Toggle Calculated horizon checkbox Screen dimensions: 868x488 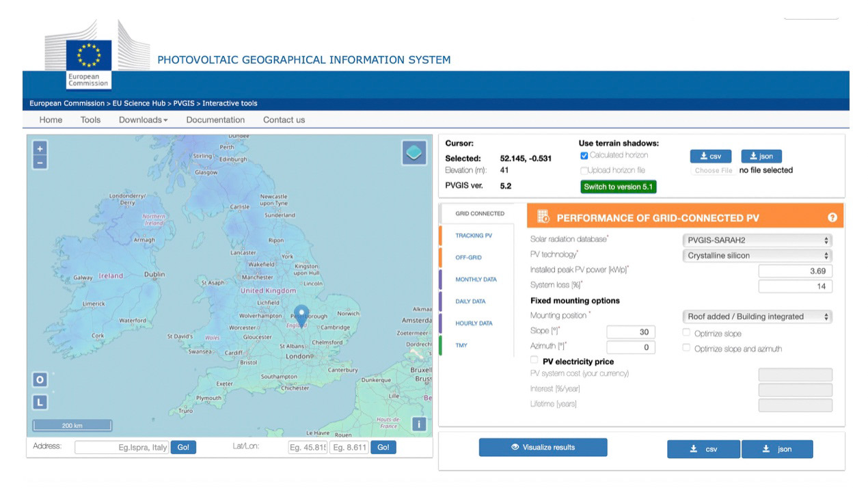click(x=584, y=156)
